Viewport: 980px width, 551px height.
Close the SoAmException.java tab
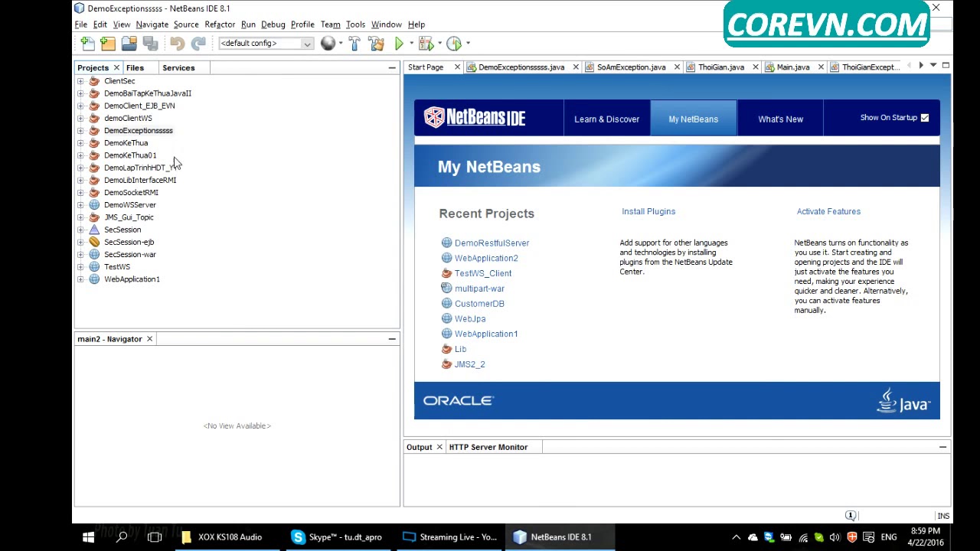pyautogui.click(x=677, y=67)
